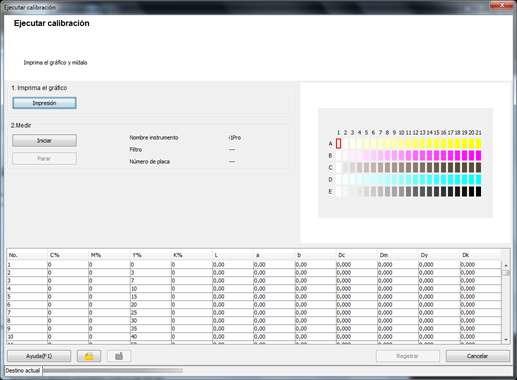Cancel the calibration dialog
Image resolution: width=517 pixels, height=380 pixels.
(x=478, y=356)
